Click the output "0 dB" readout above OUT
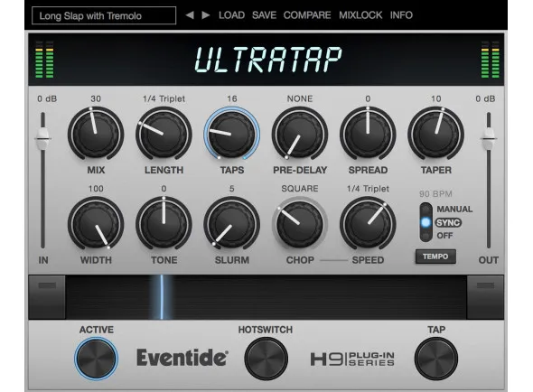Viewport: 533px width, 392px height. pyautogui.click(x=485, y=99)
